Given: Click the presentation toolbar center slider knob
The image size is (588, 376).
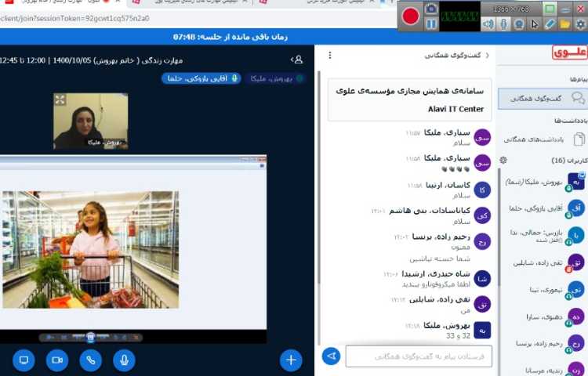Looking at the screenshot, I should click(x=90, y=337).
